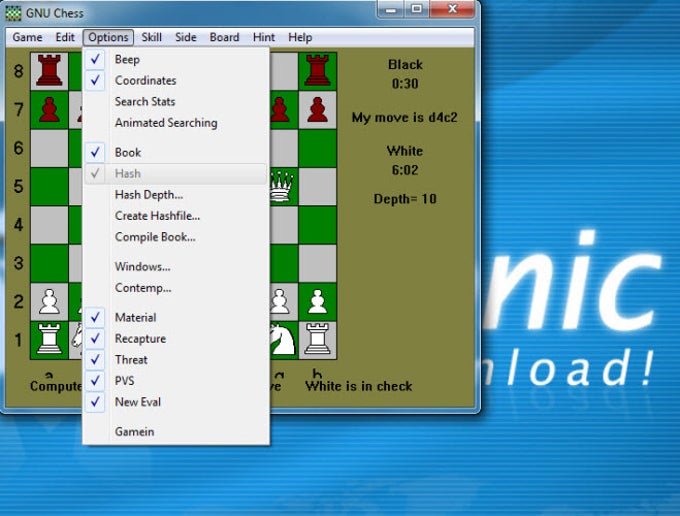680x516 pixels.
Task: Select the white rook on h1
Action: point(317,340)
